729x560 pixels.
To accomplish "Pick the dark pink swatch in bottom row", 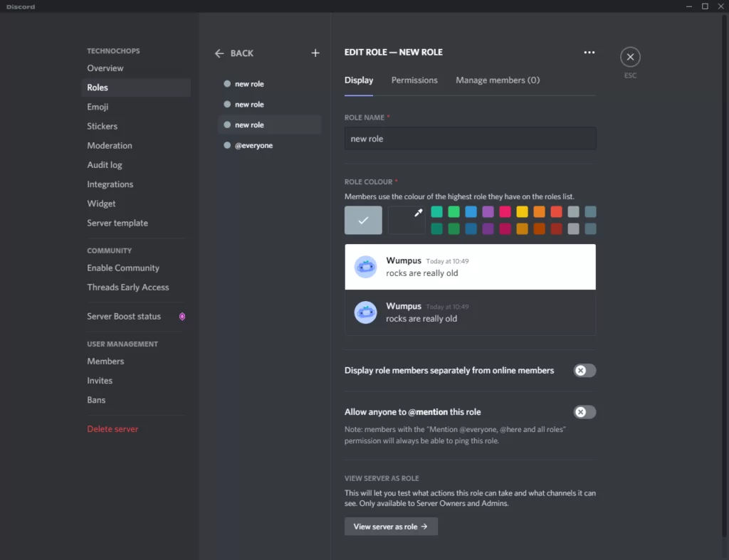I will [505, 228].
